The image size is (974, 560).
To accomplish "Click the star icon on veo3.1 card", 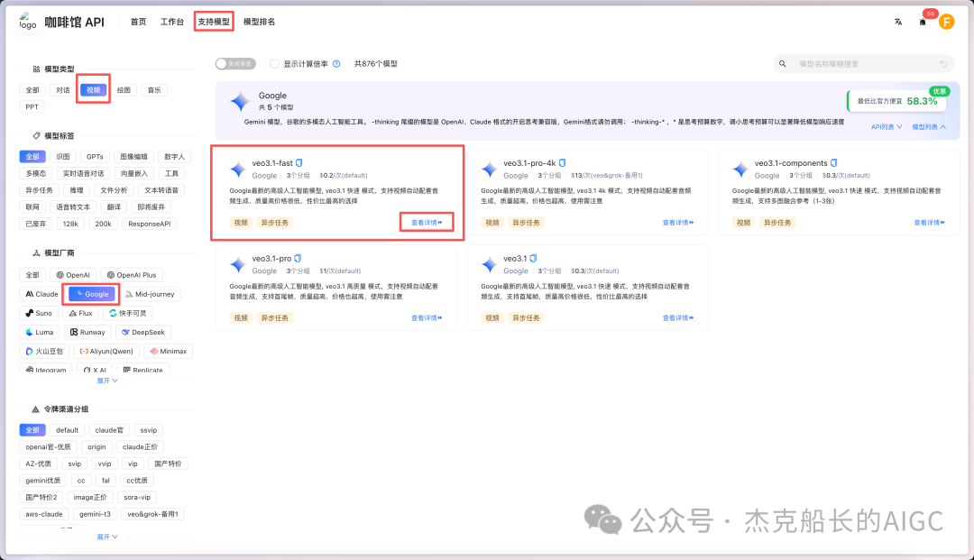I will coord(490,264).
